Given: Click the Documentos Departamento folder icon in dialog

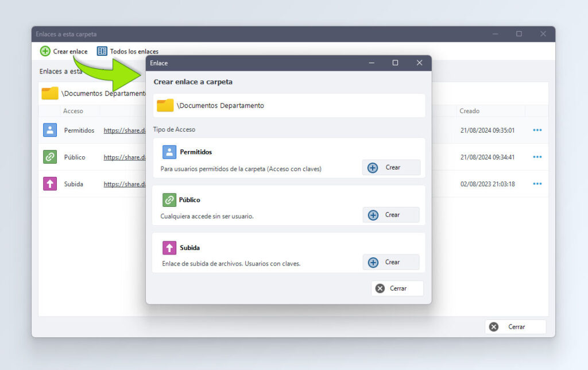Looking at the screenshot, I should pos(165,105).
